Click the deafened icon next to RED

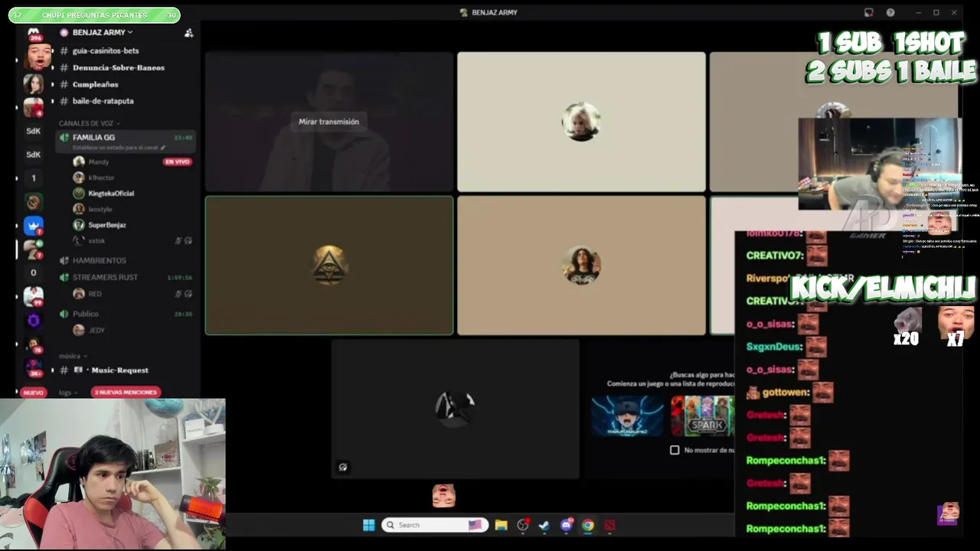(188, 294)
